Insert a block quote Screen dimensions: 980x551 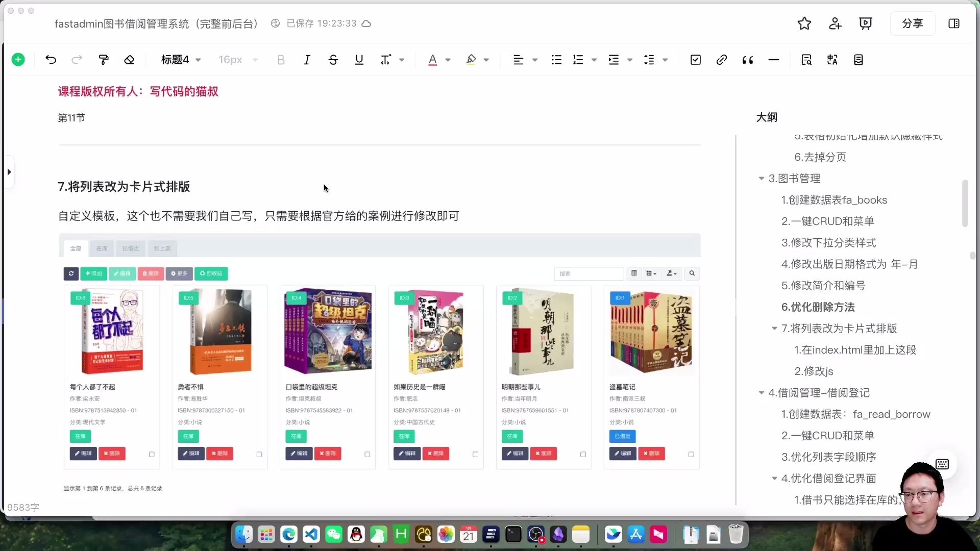click(748, 60)
